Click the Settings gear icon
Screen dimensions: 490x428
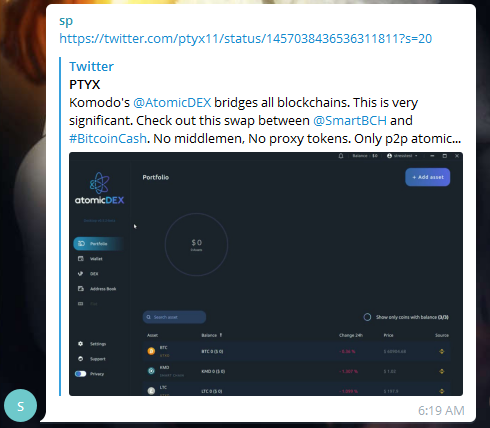(80, 344)
